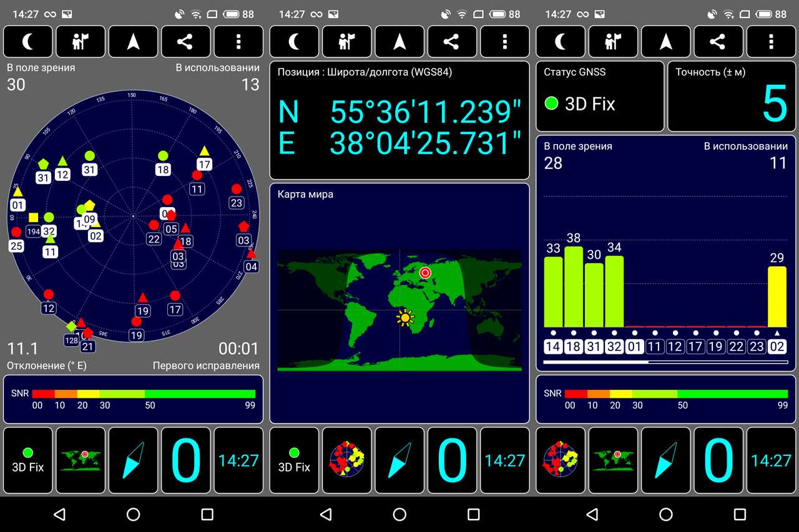Tap the sun marker on the world map
This screenshot has height=532, width=799.
click(x=406, y=318)
